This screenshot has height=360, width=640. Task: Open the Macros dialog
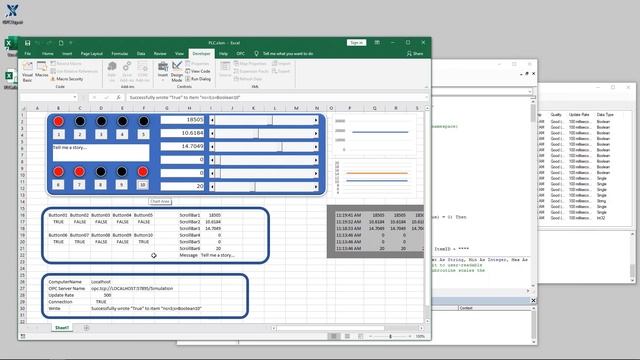coord(42,69)
